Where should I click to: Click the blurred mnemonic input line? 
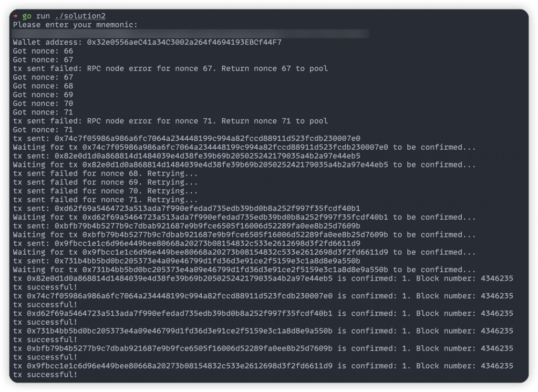pos(190,34)
